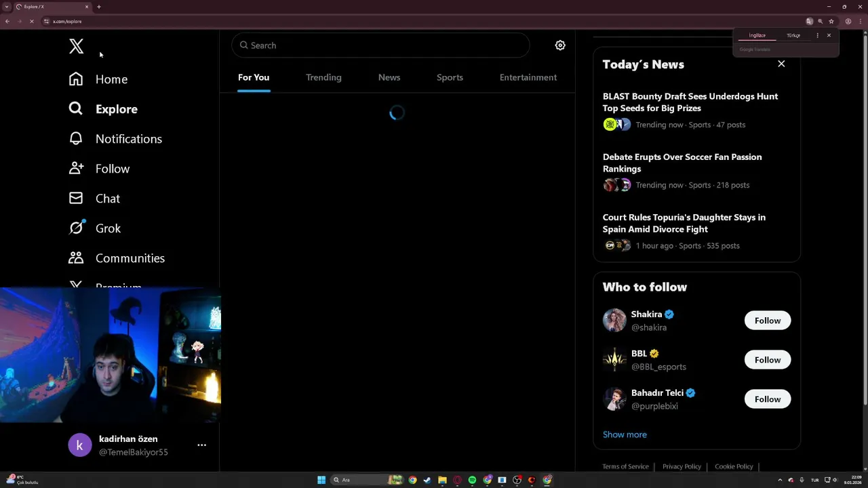
Task: Switch to the Entertainment tab
Action: tap(528, 77)
